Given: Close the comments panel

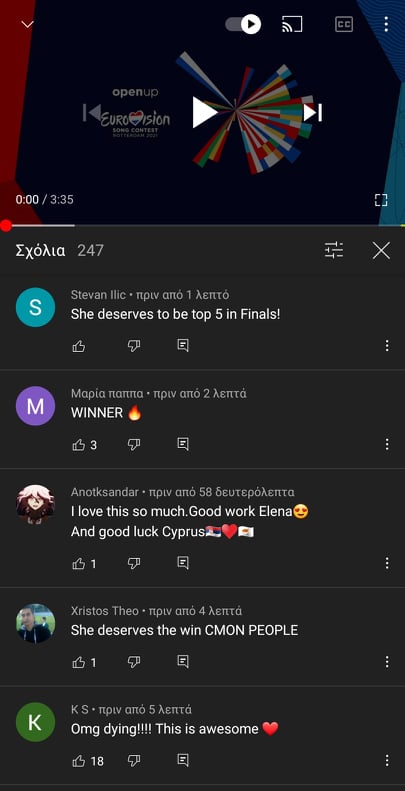Looking at the screenshot, I should [381, 250].
